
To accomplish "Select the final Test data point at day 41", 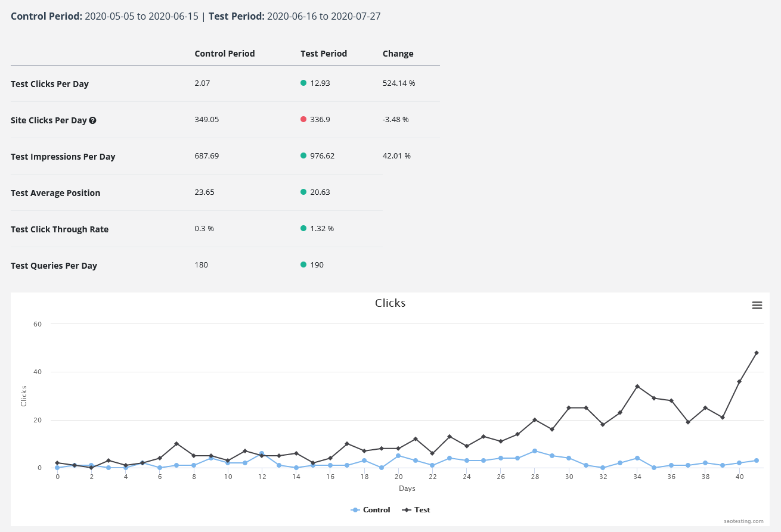I will coord(756,353).
